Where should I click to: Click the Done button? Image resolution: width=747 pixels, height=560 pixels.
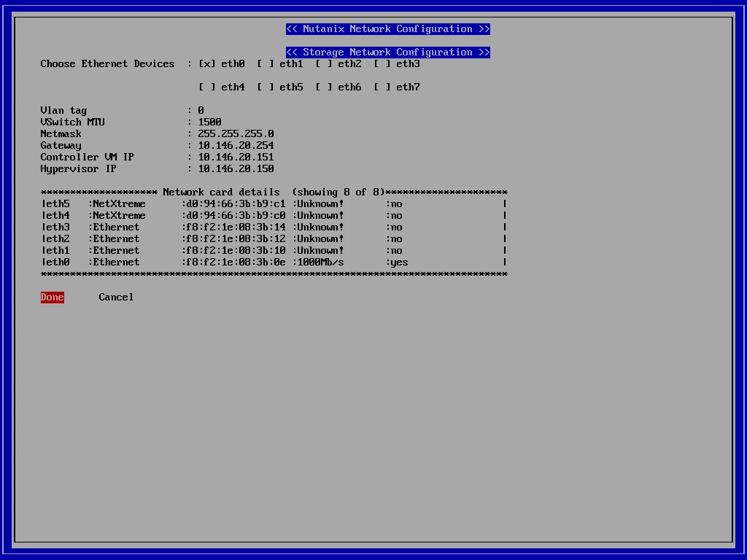[x=53, y=297]
